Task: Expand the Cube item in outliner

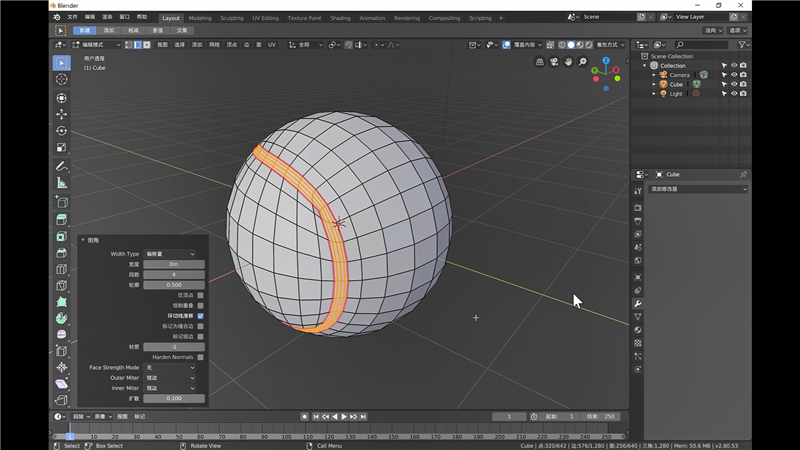Action: 654,84
